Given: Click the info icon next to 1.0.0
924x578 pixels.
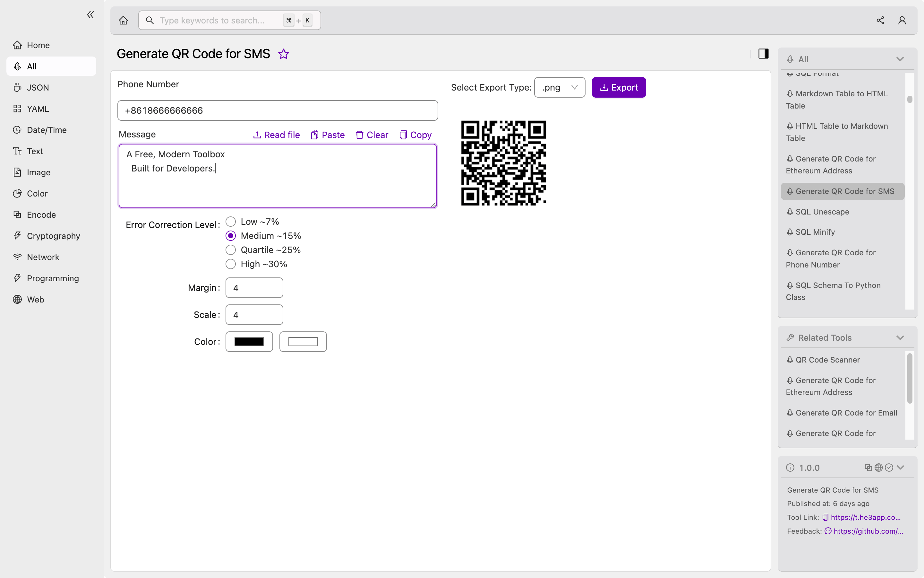Looking at the screenshot, I should click(x=790, y=468).
